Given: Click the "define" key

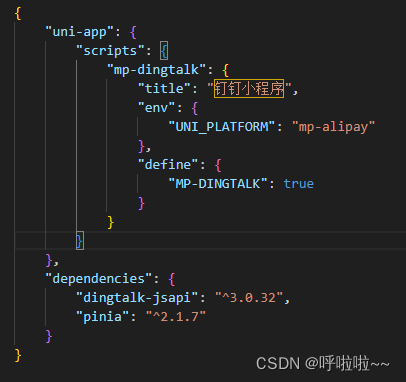Looking at the screenshot, I should pyautogui.click(x=168, y=165).
